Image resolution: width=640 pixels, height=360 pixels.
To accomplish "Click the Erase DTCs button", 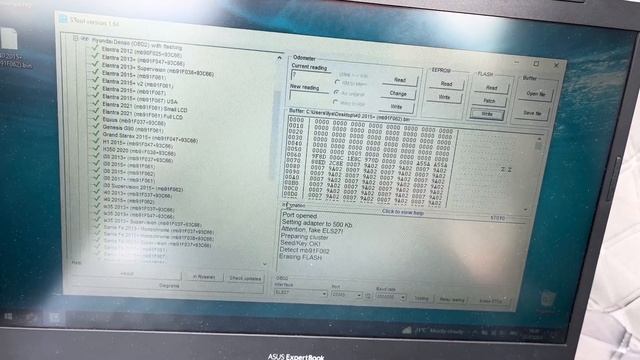I will click(x=491, y=302).
